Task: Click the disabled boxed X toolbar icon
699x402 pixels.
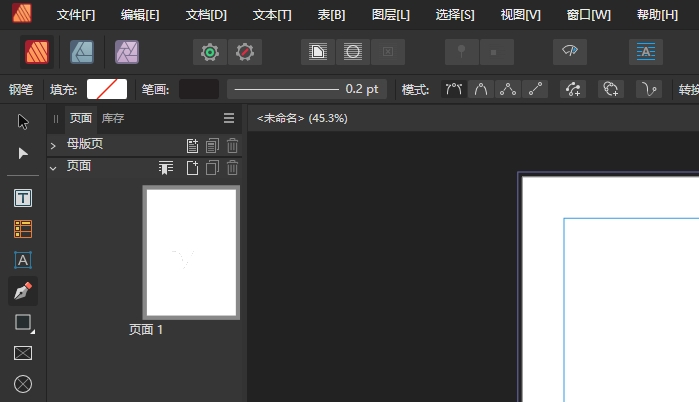Action: 388,52
